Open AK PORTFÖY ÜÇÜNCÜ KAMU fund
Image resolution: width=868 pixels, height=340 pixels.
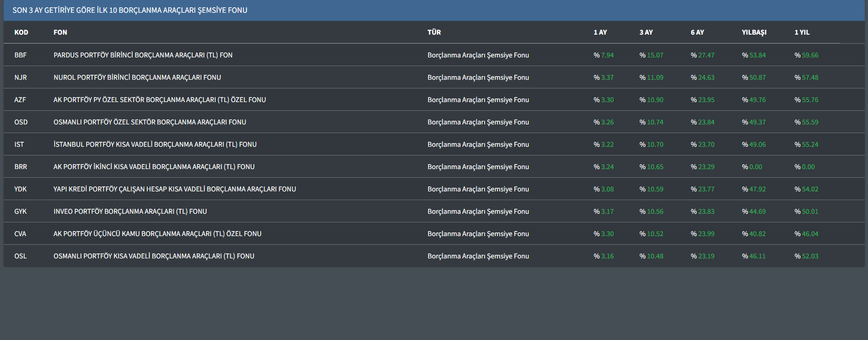pyautogui.click(x=157, y=234)
